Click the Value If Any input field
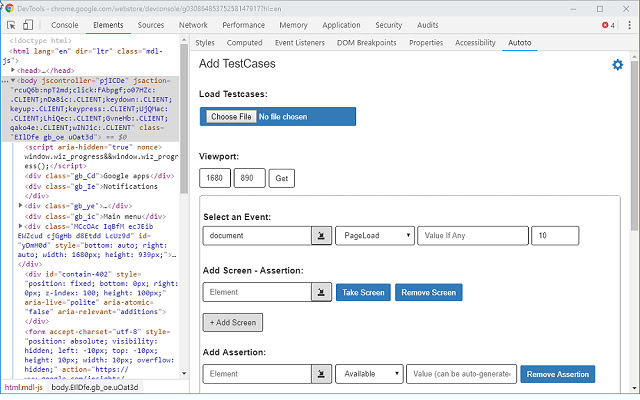This screenshot has height=400, width=640. click(473, 236)
